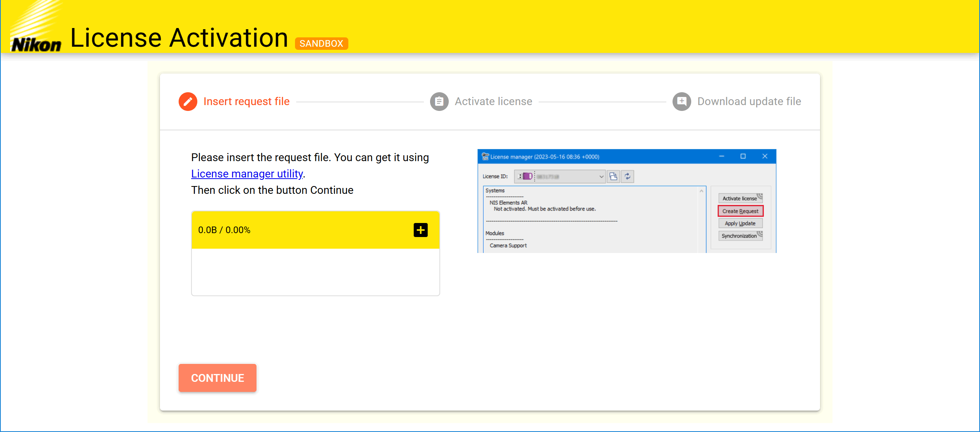980x432 pixels.
Task: Select the Download update file step label
Action: [x=749, y=102]
